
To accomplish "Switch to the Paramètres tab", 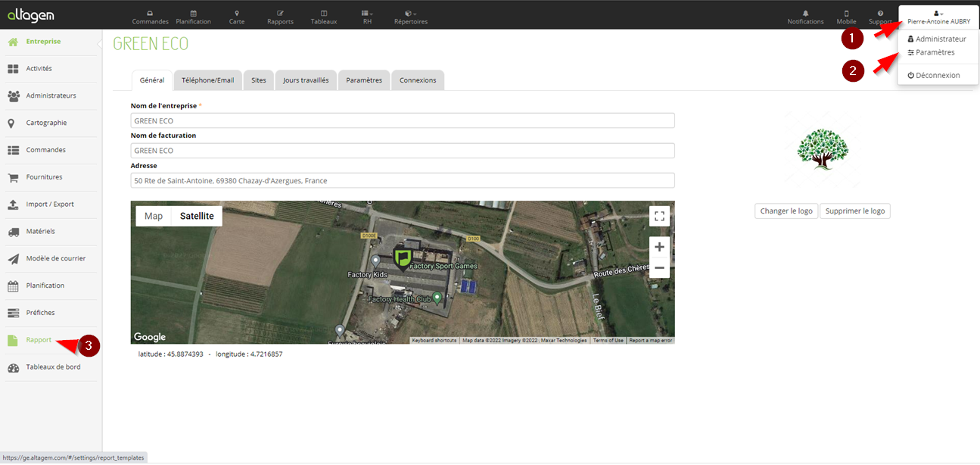I will pyautogui.click(x=364, y=80).
